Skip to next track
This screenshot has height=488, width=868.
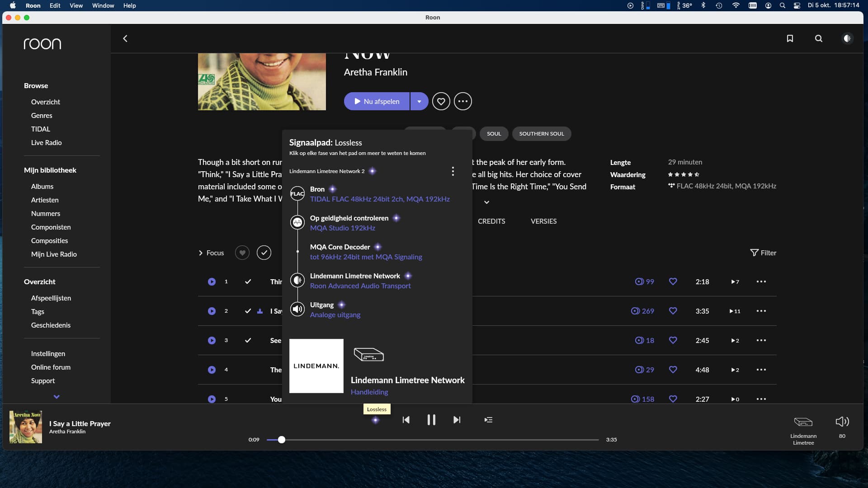point(457,420)
